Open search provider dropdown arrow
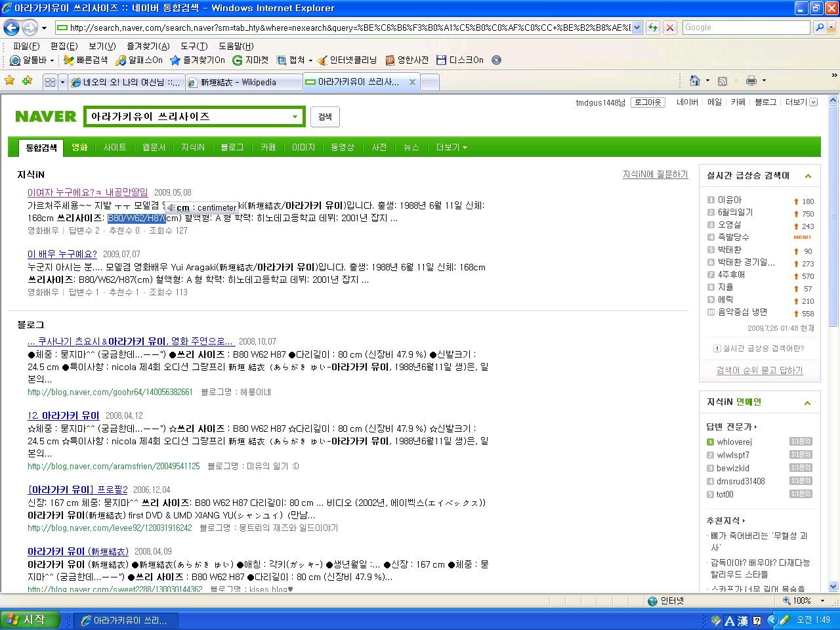Image resolution: width=840 pixels, height=630 pixels. (x=831, y=28)
